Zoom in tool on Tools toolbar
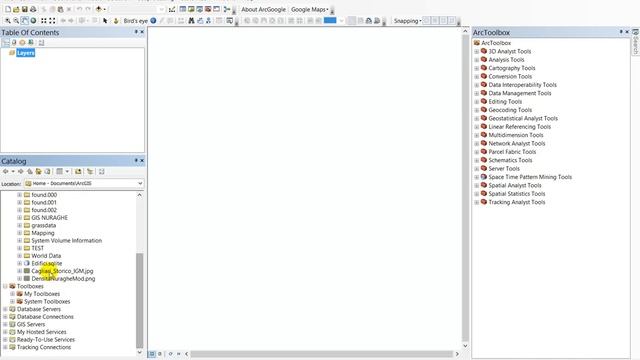Screen dimensions: 640x360 coord(8,20)
